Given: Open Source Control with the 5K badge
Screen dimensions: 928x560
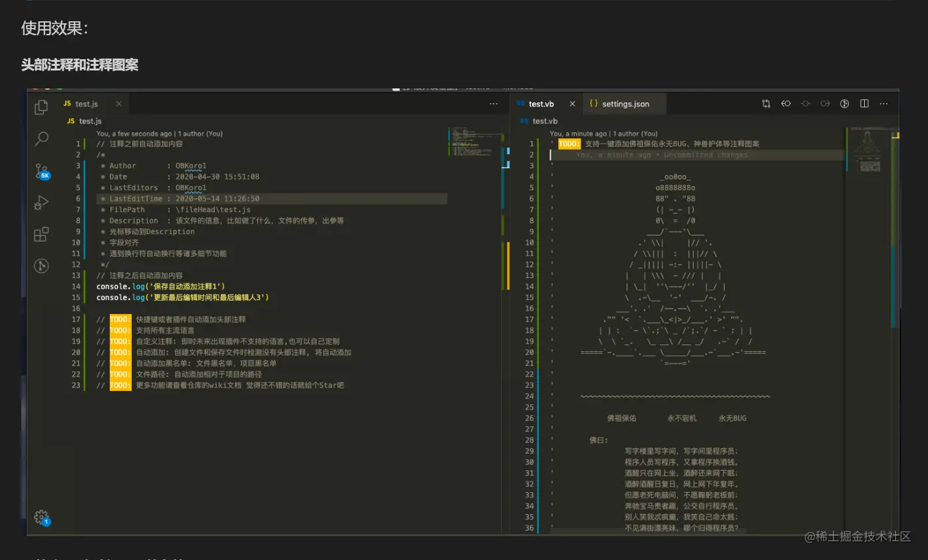Looking at the screenshot, I should 42,171.
